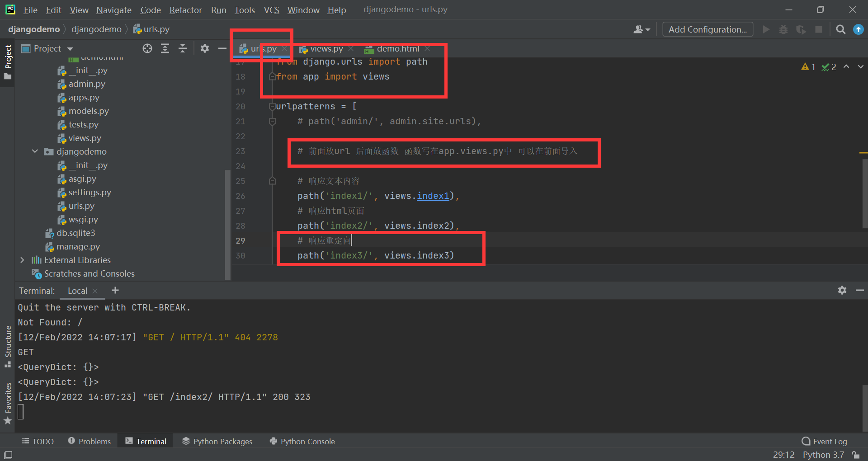This screenshot has width=868, height=461.
Task: Click the Expand All icon in Project panel
Action: pyautogui.click(x=165, y=48)
